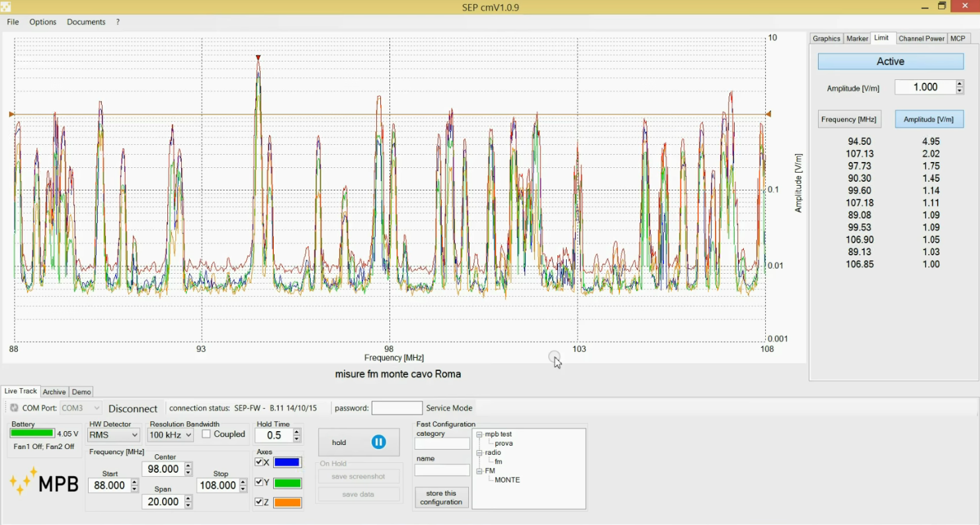Click store this configuration button
Viewport: 980px width, 525px height.
click(x=441, y=498)
